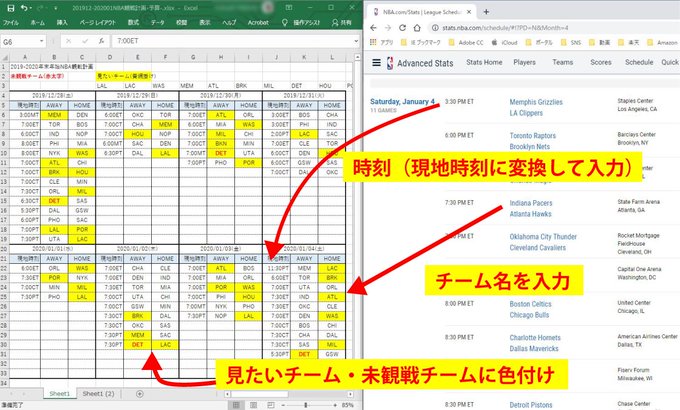This screenshot has width=680, height=410.
Task: Open the ページレイアウト ribbon tab
Action: [x=98, y=23]
